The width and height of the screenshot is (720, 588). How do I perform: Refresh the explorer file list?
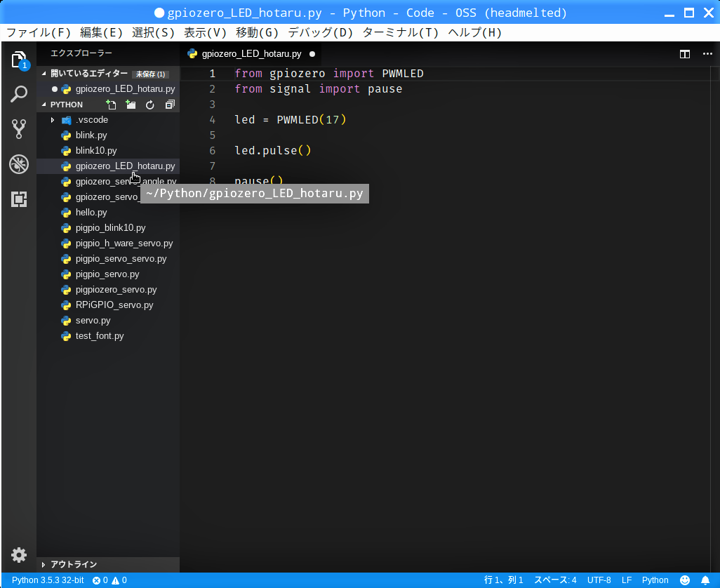point(150,105)
